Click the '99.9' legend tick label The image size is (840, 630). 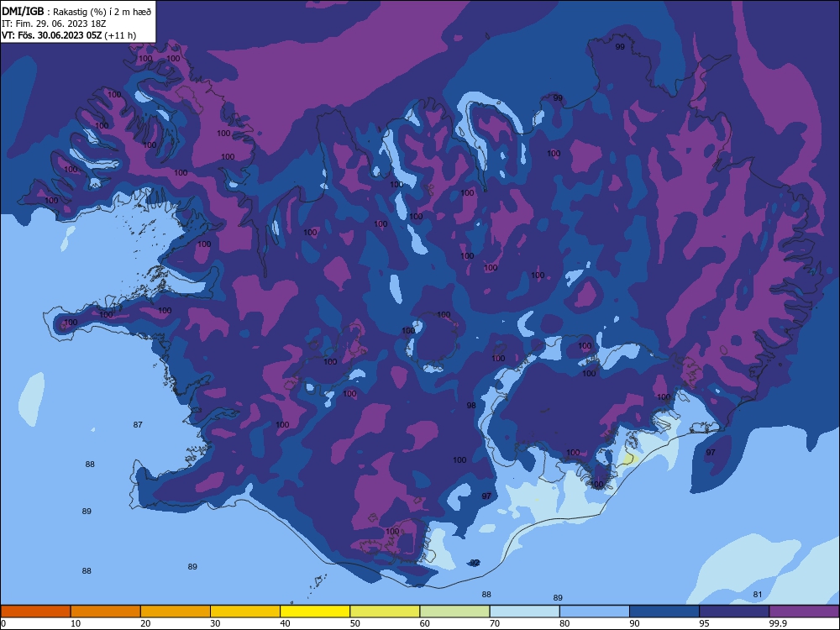(778, 623)
